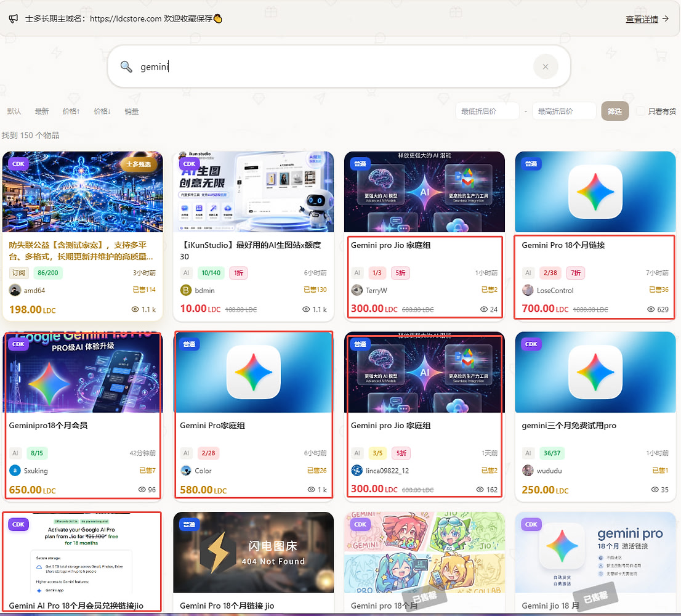Click the 198.00 LDC price
The height and width of the screenshot is (616, 681).
point(33,310)
